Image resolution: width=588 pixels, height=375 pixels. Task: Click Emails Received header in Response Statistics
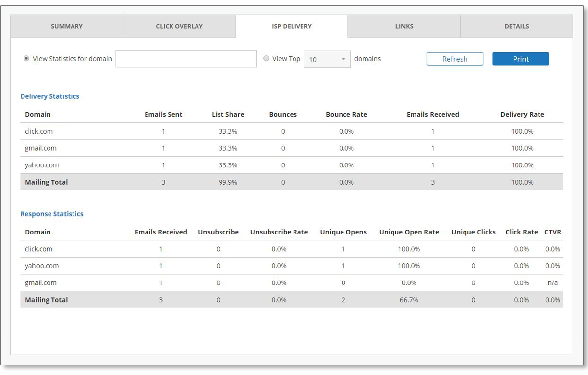pyautogui.click(x=161, y=232)
